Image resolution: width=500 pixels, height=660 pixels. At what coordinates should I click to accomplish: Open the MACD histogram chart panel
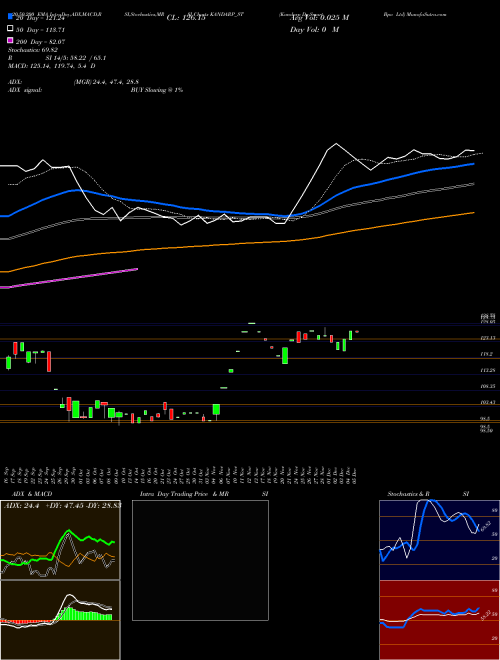[x=60, y=620]
